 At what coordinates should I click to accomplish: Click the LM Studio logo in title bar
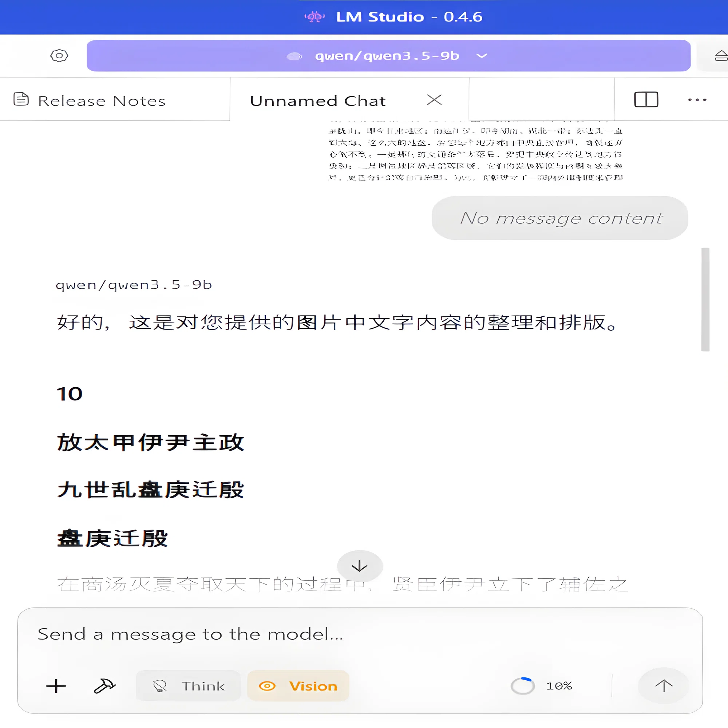314,17
